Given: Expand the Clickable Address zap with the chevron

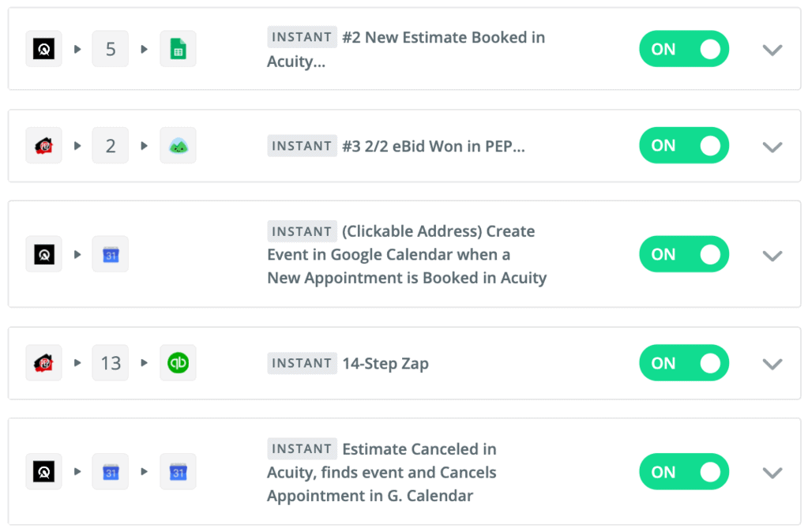Looking at the screenshot, I should click(x=772, y=255).
